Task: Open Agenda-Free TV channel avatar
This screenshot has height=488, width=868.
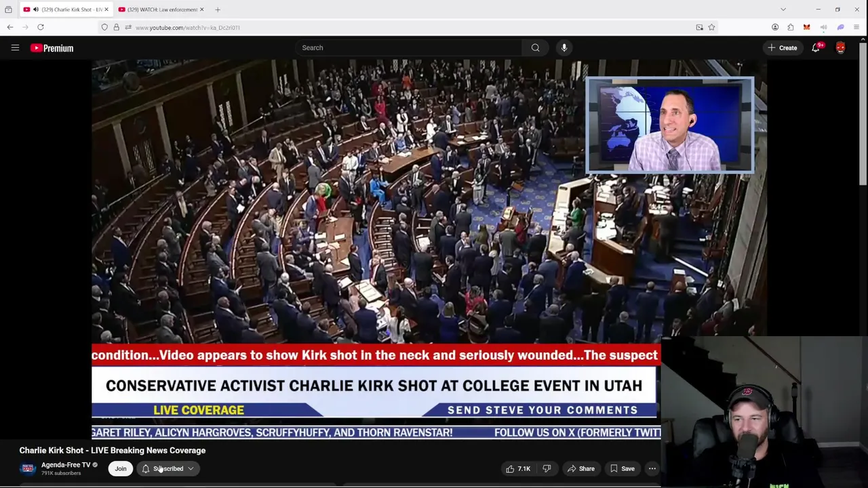Action: pos(28,468)
